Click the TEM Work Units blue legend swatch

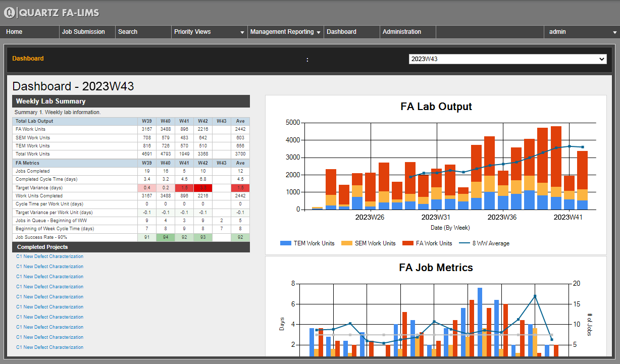coord(286,243)
